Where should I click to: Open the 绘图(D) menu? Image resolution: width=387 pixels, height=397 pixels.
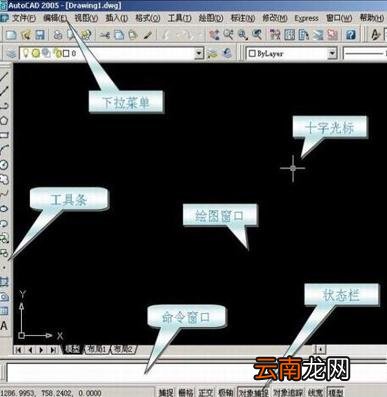(x=211, y=18)
